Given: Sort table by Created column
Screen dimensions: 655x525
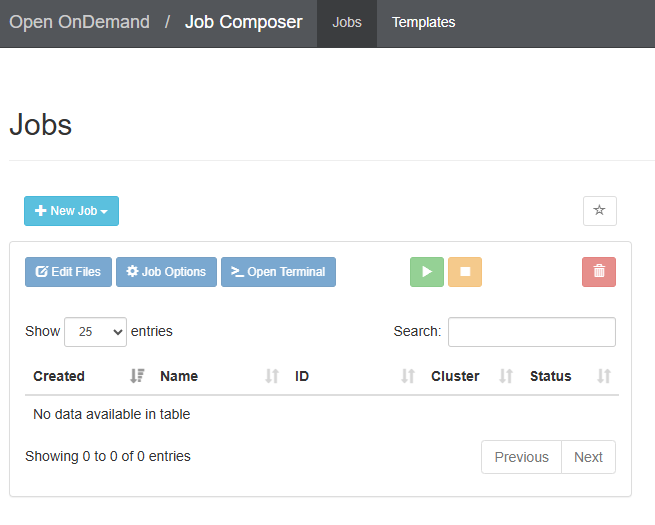Looking at the screenshot, I should (x=59, y=376).
